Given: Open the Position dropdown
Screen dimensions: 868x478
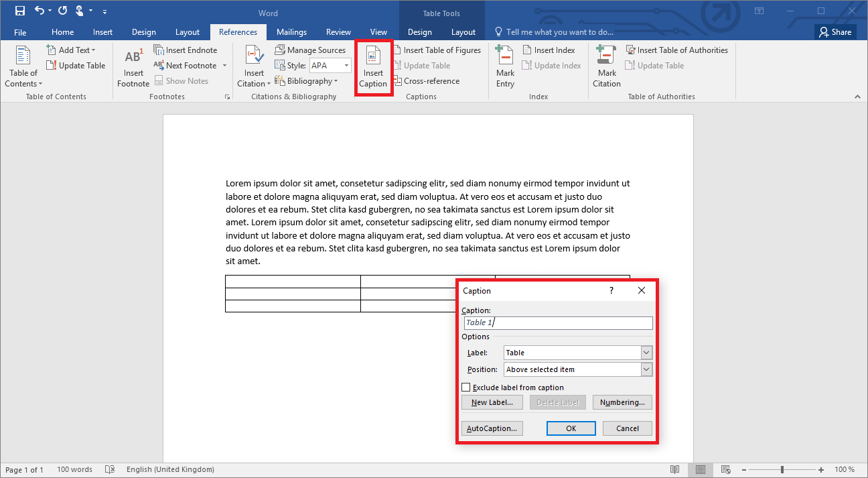Looking at the screenshot, I should pyautogui.click(x=645, y=369).
